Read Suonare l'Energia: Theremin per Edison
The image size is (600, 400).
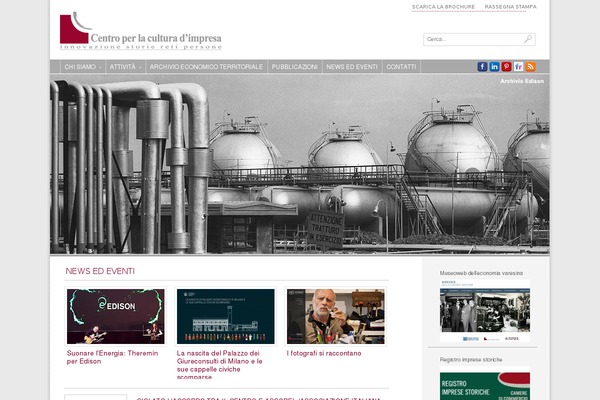[x=112, y=357]
